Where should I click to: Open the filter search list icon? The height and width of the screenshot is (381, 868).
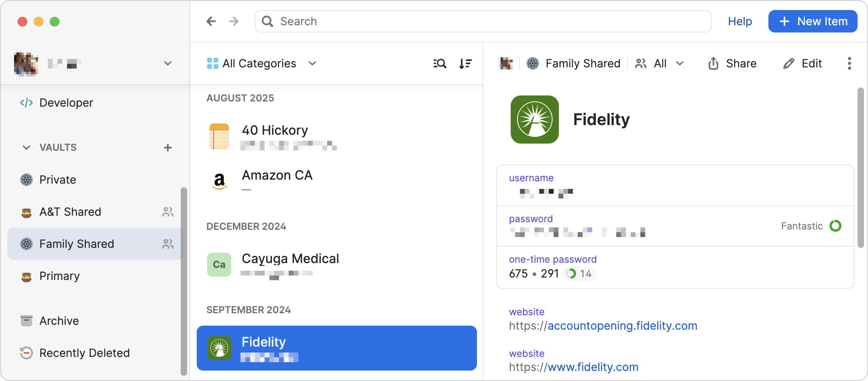[x=440, y=63]
